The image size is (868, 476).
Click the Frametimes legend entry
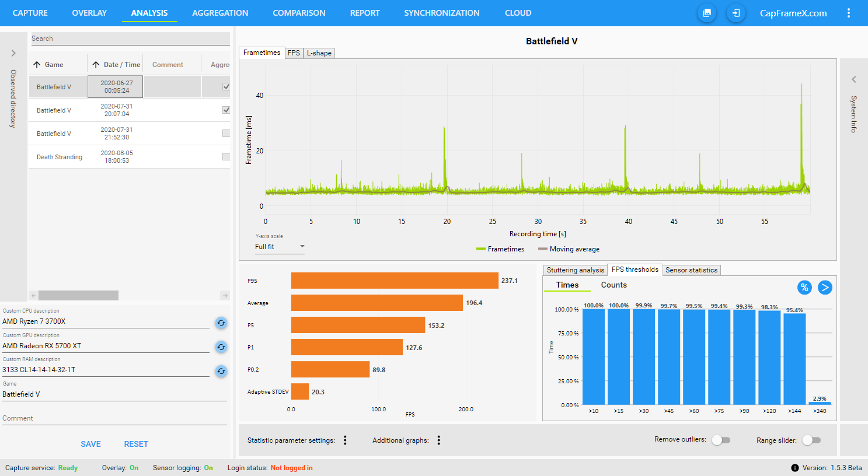(x=500, y=249)
